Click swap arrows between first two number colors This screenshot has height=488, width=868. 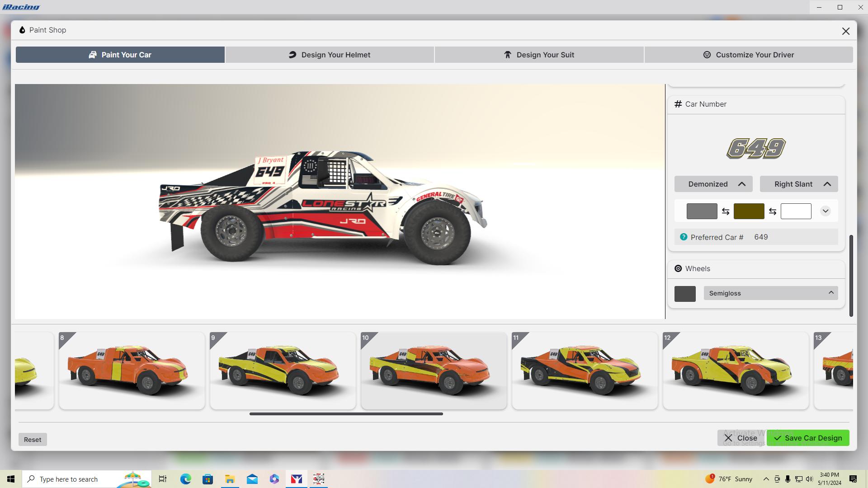pyautogui.click(x=726, y=211)
